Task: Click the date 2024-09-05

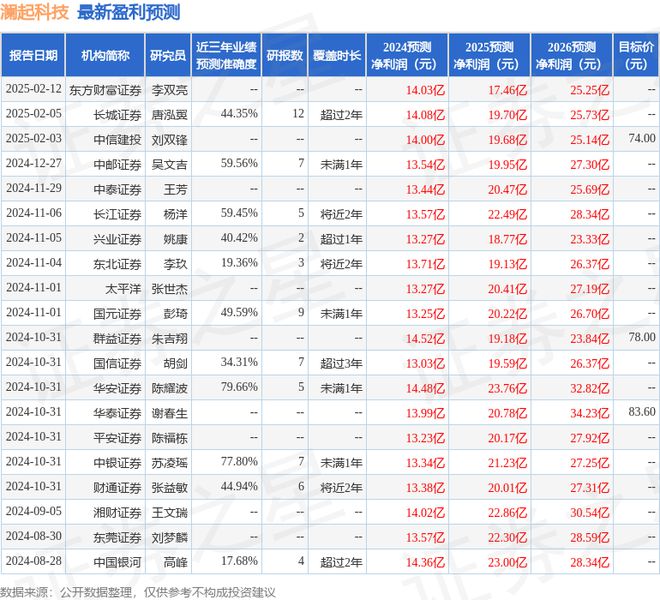Action: pyautogui.click(x=34, y=511)
